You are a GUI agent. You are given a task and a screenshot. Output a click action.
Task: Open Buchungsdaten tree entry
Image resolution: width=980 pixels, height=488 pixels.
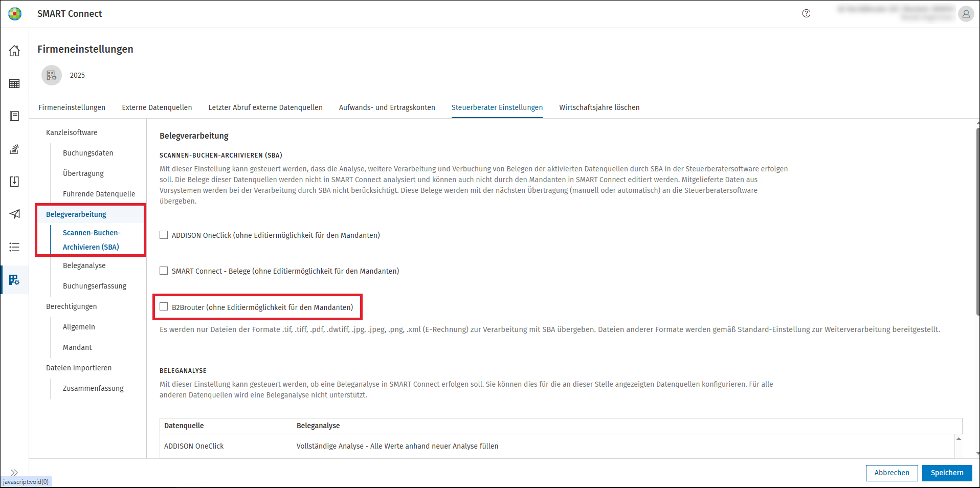pyautogui.click(x=88, y=153)
